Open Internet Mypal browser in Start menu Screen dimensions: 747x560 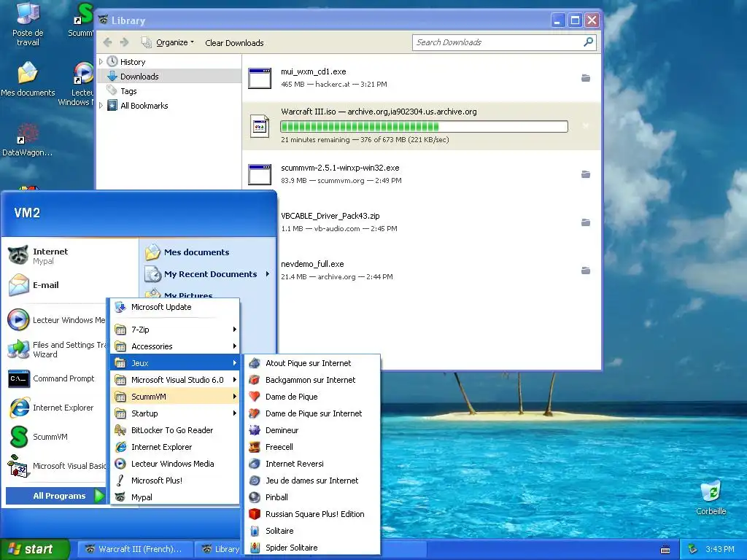(x=71, y=256)
